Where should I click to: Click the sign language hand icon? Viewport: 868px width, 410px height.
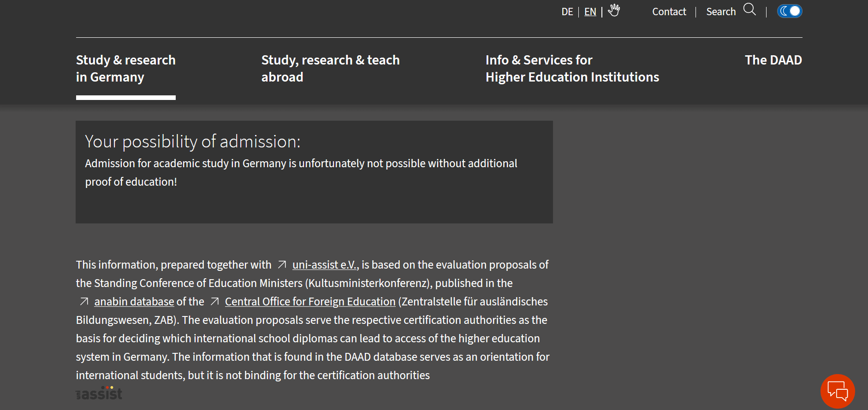tap(614, 10)
